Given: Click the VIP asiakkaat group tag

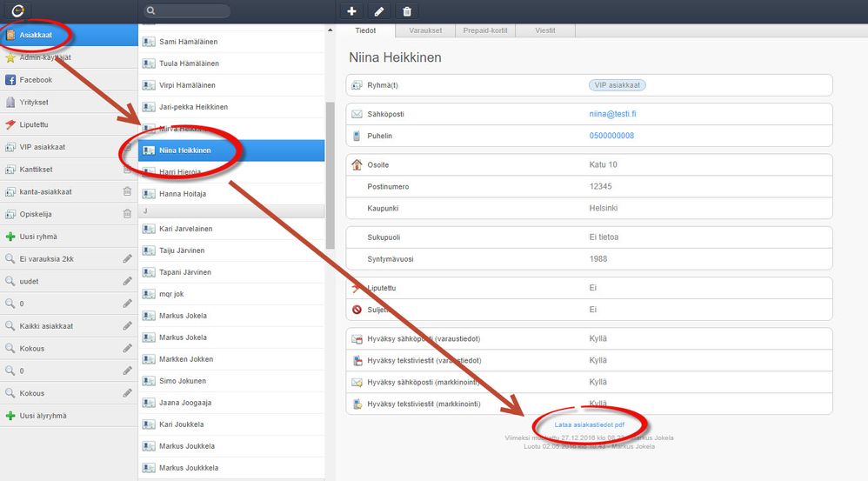Looking at the screenshot, I should [x=618, y=85].
